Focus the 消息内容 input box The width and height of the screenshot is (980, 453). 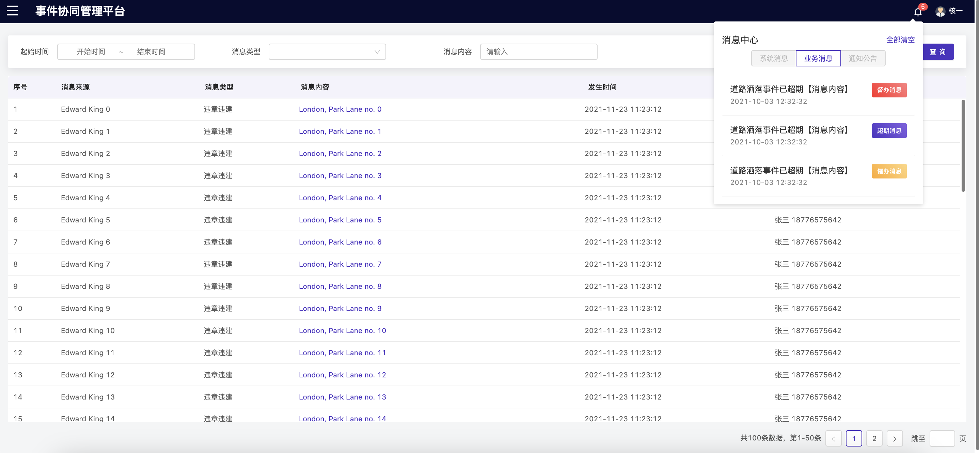pos(538,52)
